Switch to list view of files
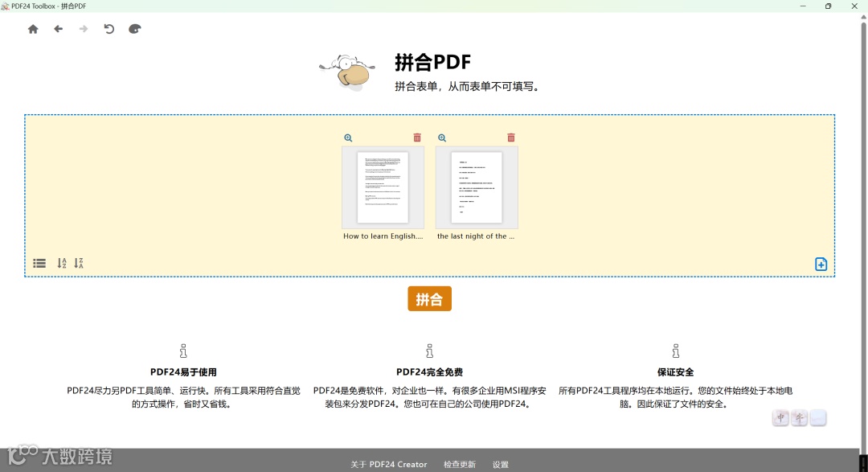 click(39, 263)
